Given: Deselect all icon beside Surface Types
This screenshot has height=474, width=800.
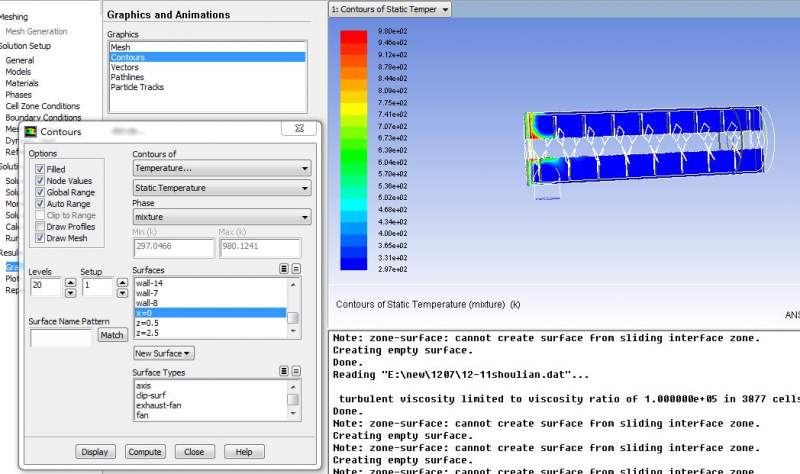Looking at the screenshot, I should point(296,371).
